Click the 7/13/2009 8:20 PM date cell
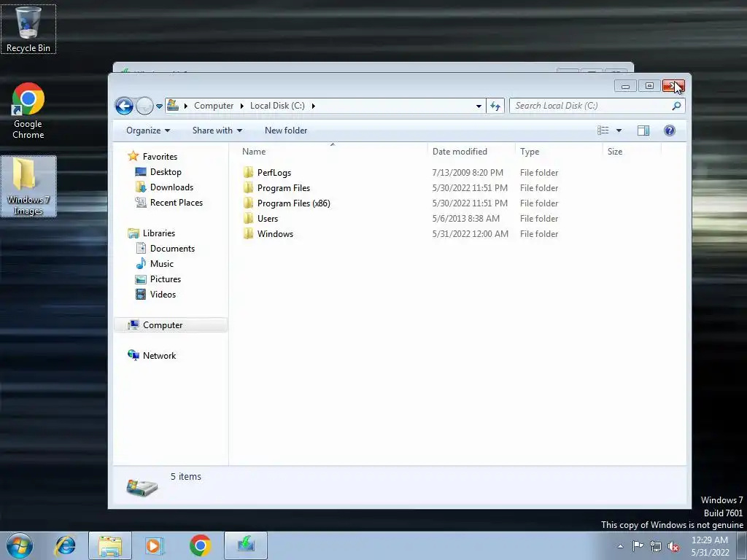 [468, 173]
